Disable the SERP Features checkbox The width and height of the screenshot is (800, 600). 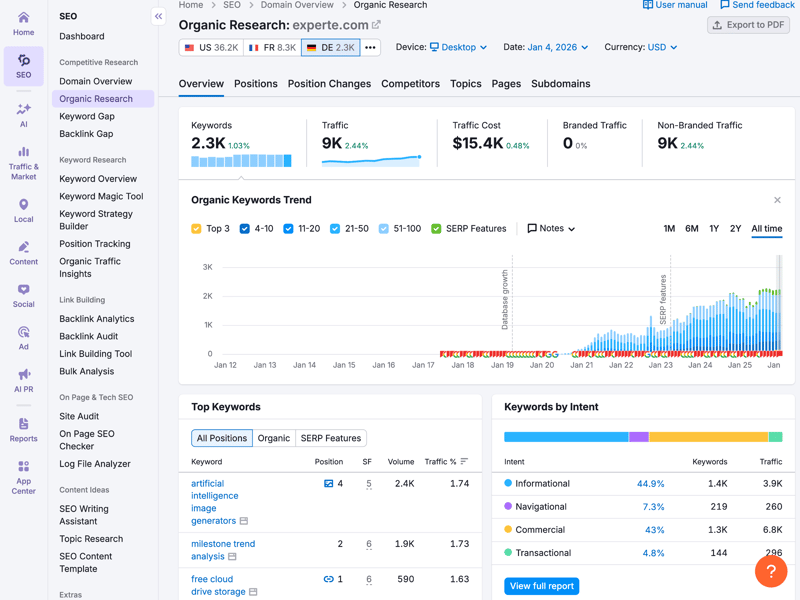pos(436,229)
